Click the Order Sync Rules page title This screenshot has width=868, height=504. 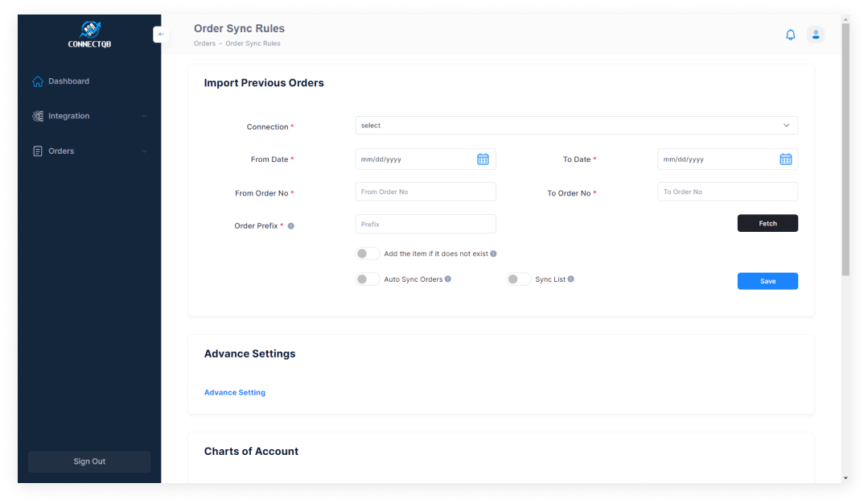tap(239, 29)
